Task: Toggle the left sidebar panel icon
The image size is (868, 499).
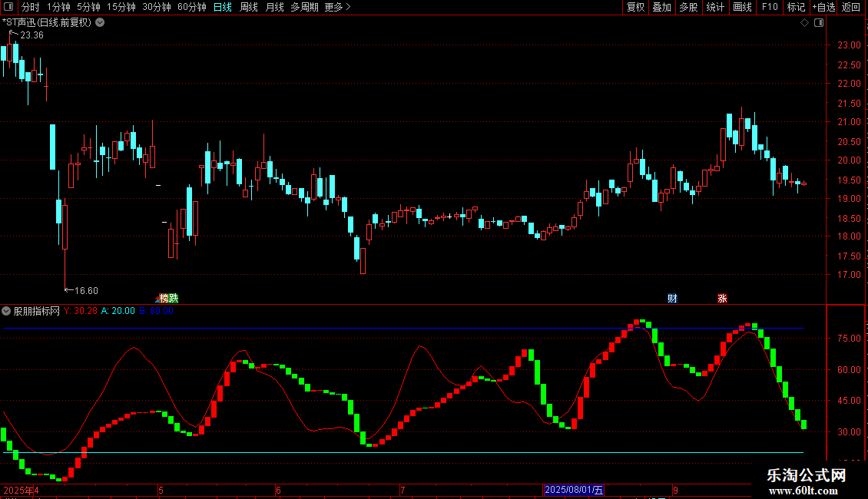Action: pyautogui.click(x=8, y=7)
